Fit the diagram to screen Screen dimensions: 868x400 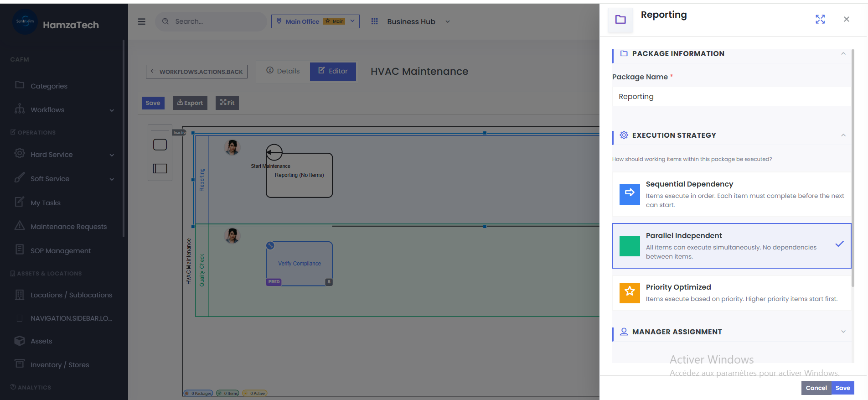(227, 103)
